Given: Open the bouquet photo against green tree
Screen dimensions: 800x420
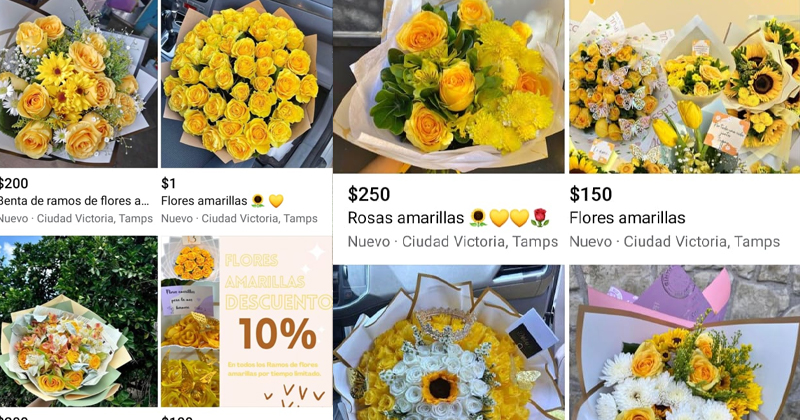Looking at the screenshot, I should click(79, 321).
